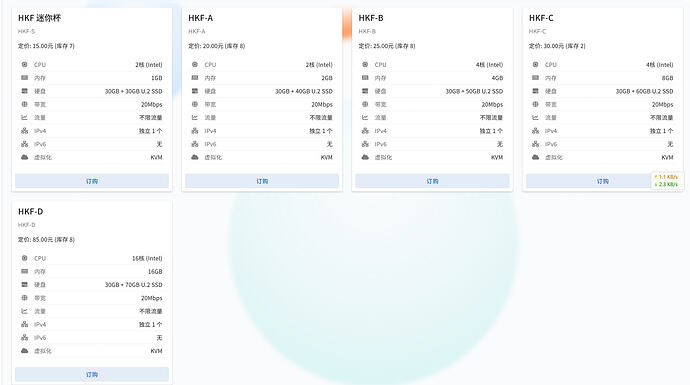Order the HKF-D plan
This screenshot has width=690, height=385.
[x=92, y=374]
